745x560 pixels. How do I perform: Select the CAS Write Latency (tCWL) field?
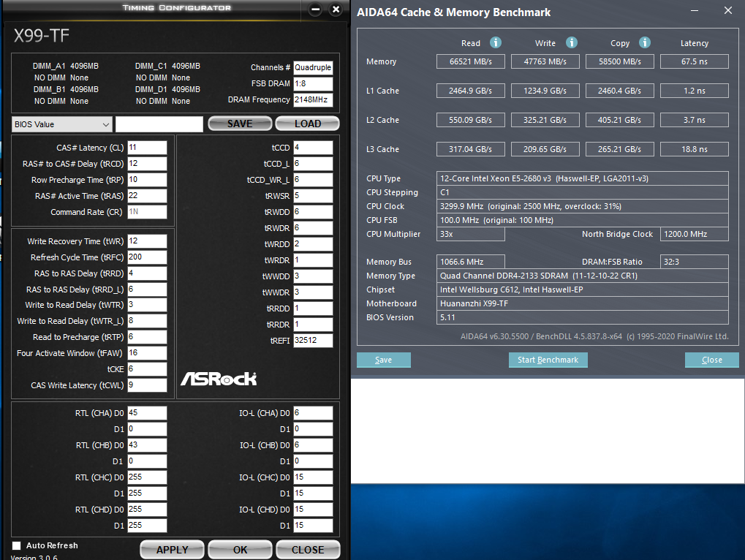[x=147, y=385]
